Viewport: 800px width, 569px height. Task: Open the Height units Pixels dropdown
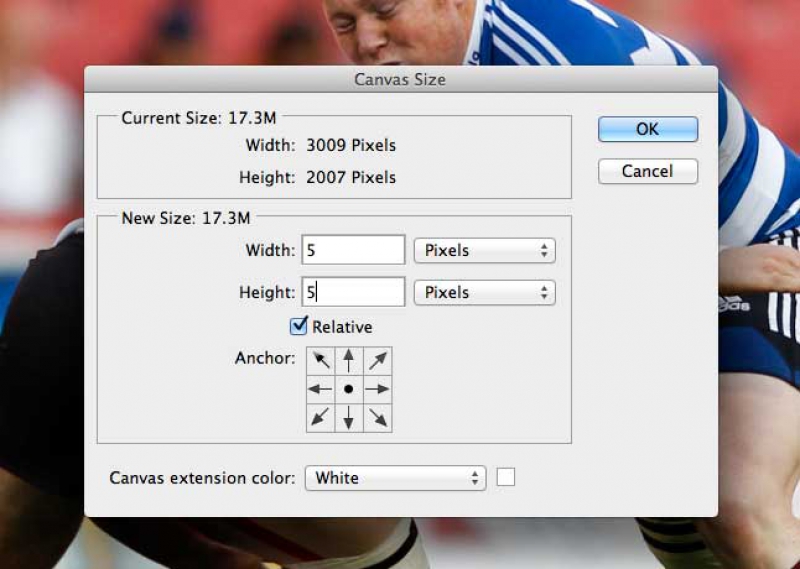click(485, 292)
